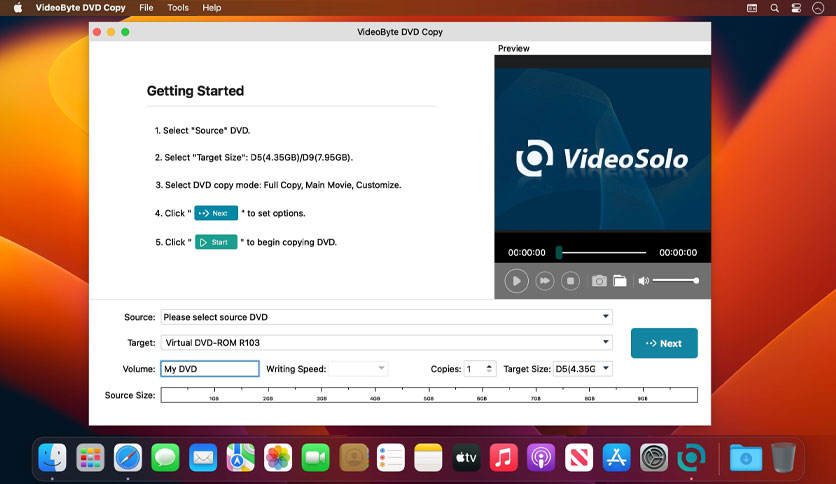Open Contacts from the Dock
The height and width of the screenshot is (484, 836).
(x=353, y=457)
